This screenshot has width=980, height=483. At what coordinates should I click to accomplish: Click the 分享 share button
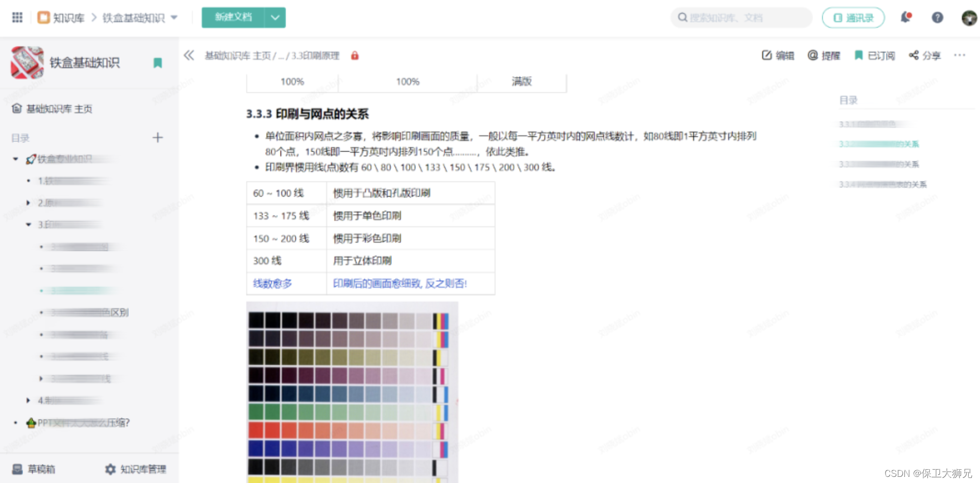925,55
